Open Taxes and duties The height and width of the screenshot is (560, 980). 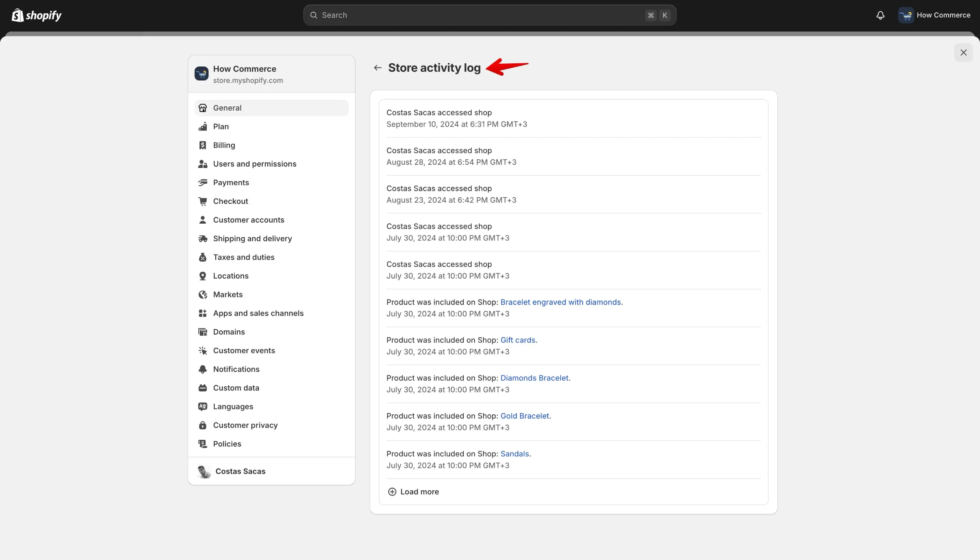pyautogui.click(x=272, y=257)
